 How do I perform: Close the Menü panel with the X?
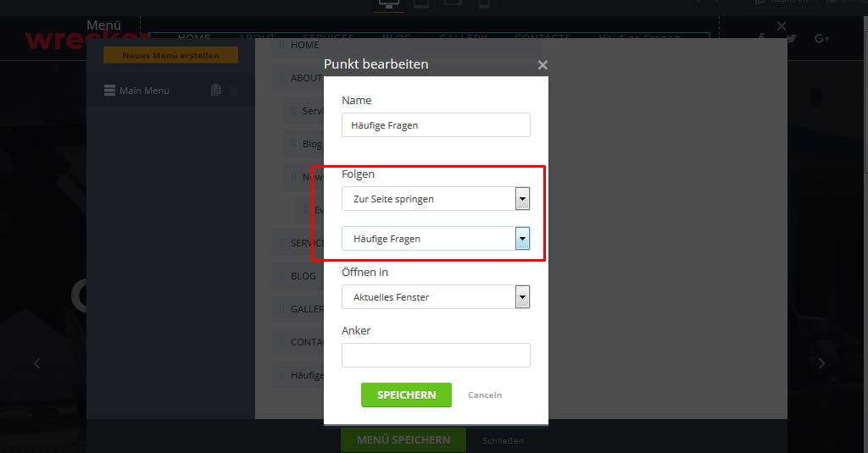[x=782, y=27]
